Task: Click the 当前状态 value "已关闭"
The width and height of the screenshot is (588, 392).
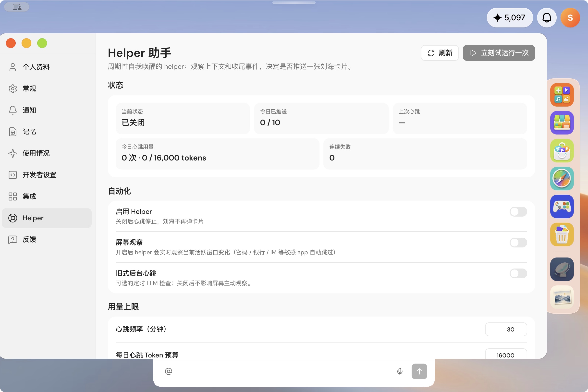Action: 133,123
